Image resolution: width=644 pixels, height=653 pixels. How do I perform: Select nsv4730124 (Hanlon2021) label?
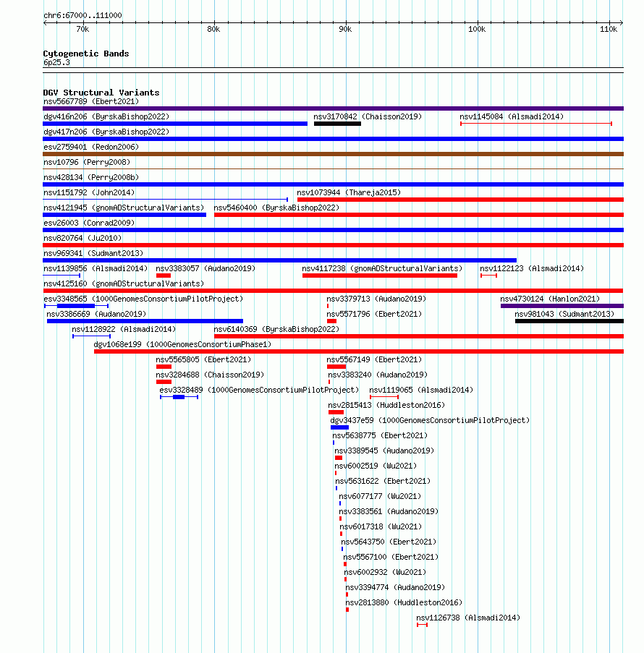pyautogui.click(x=550, y=299)
